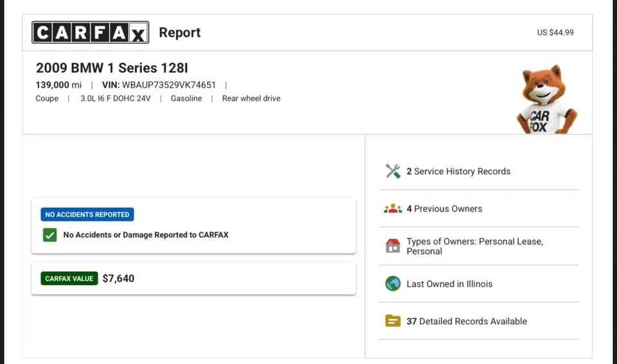
Task: Click the house types of owners icon
Action: [x=393, y=246]
